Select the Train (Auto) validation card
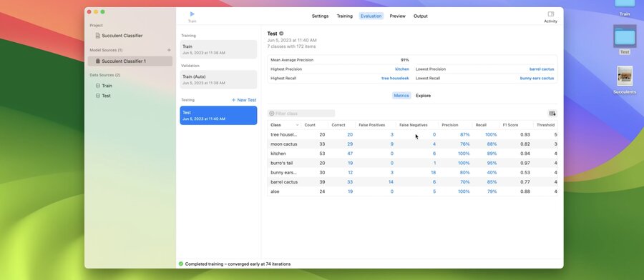Screen dimensions: 644x280 pyautogui.click(x=218, y=79)
